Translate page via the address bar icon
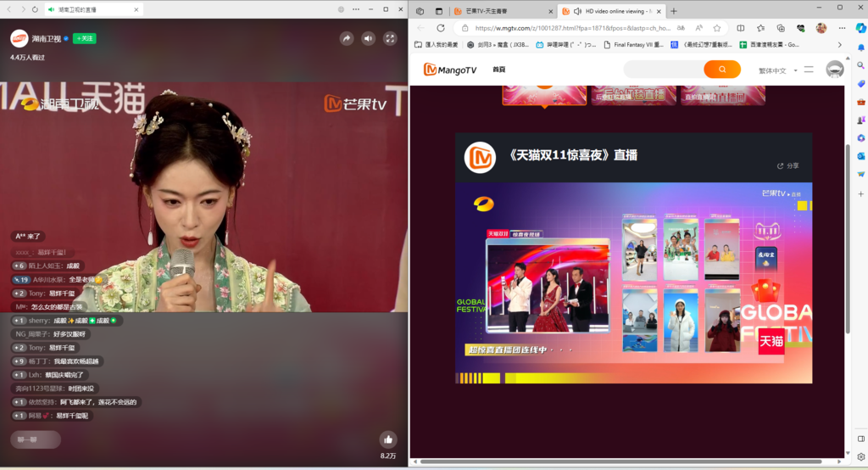 pos(681,28)
